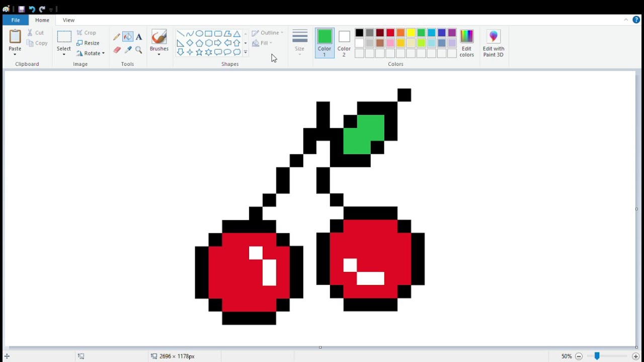Pick the red palette color
This screenshot has width=644, height=362.
pos(390,33)
